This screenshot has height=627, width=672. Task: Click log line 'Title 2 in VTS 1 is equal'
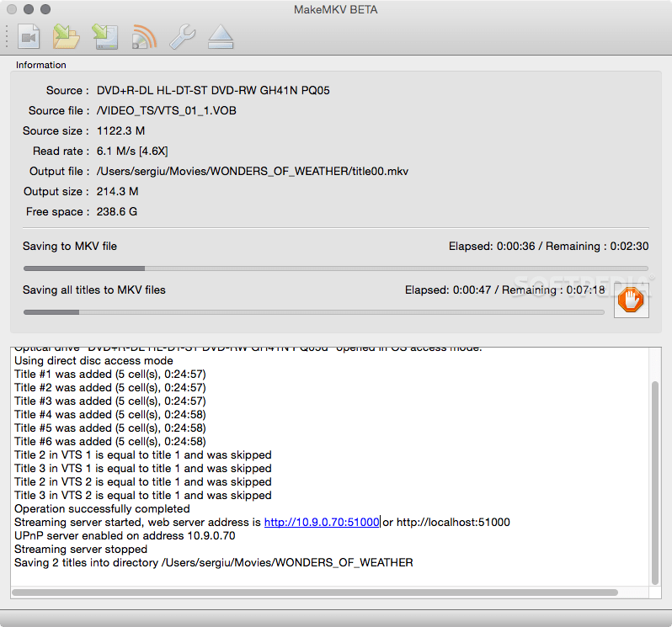pos(142,454)
